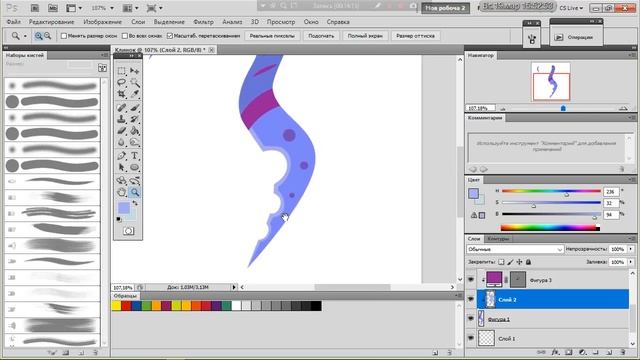
Task: Click Zoom Out mode in options bar
Action: [x=48, y=36]
